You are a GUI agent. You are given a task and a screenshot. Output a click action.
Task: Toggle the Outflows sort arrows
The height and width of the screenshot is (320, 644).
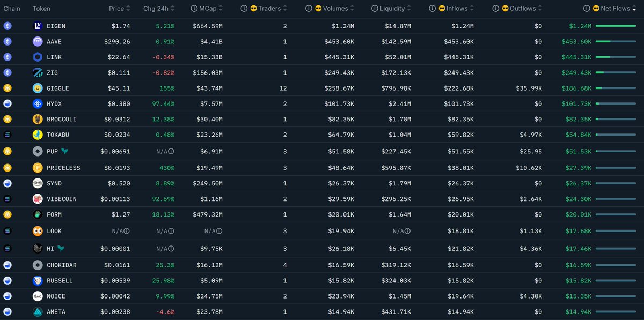point(540,9)
